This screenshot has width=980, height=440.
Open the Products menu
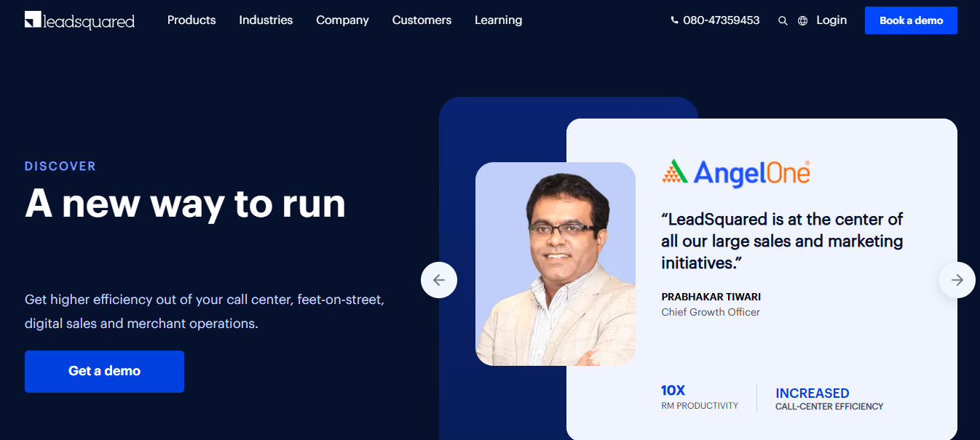tap(191, 20)
